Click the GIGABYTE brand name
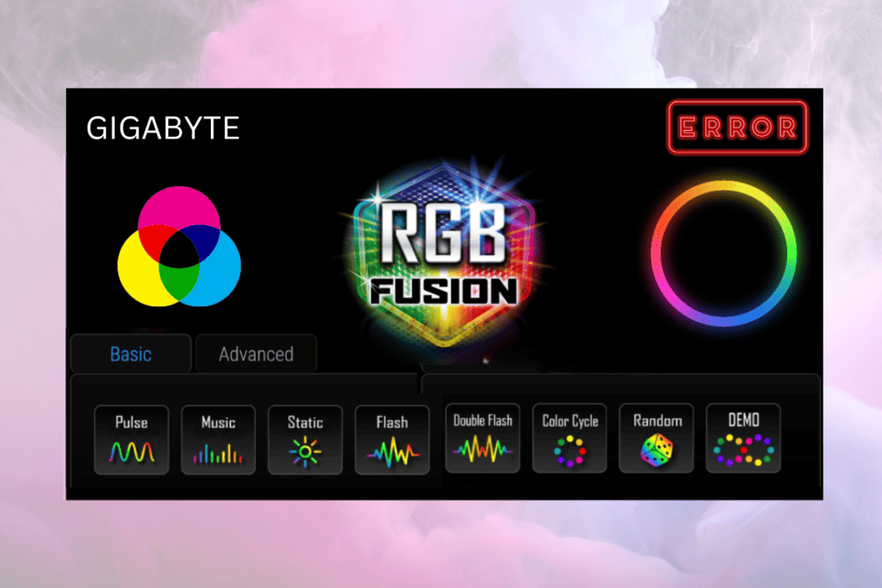The height and width of the screenshot is (588, 882). coord(162,128)
